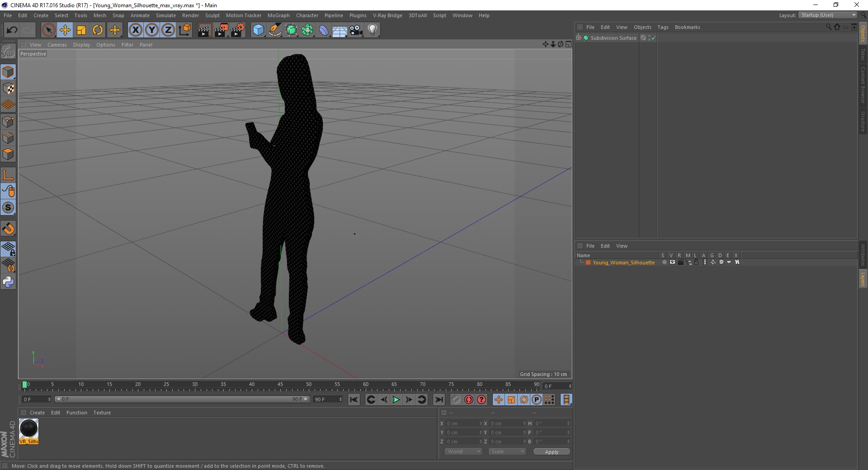This screenshot has height=470, width=868.
Task: Select the VR_Silh material thumbnail
Action: 29,431
